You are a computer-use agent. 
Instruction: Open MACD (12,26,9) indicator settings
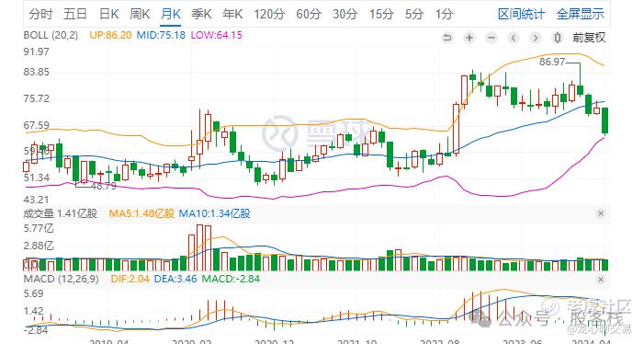[x=62, y=279]
